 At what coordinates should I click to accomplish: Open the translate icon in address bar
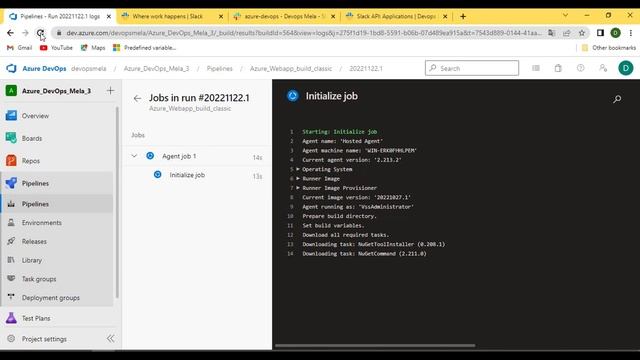click(x=551, y=33)
